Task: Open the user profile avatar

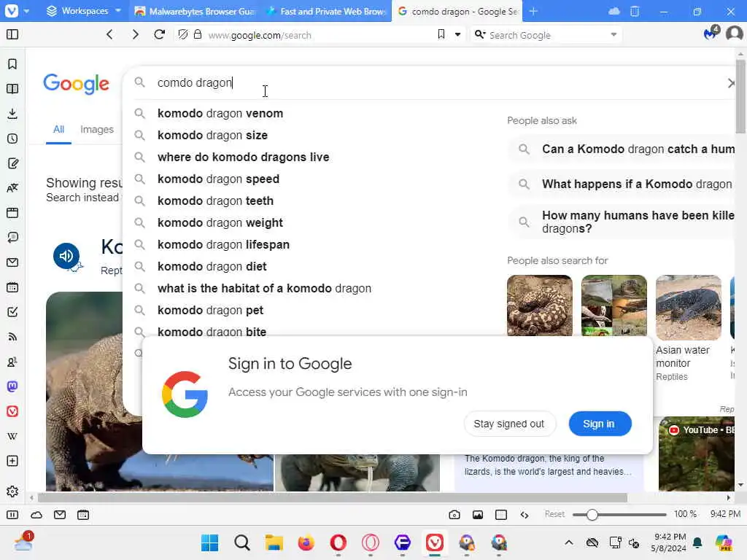Action: pyautogui.click(x=734, y=34)
